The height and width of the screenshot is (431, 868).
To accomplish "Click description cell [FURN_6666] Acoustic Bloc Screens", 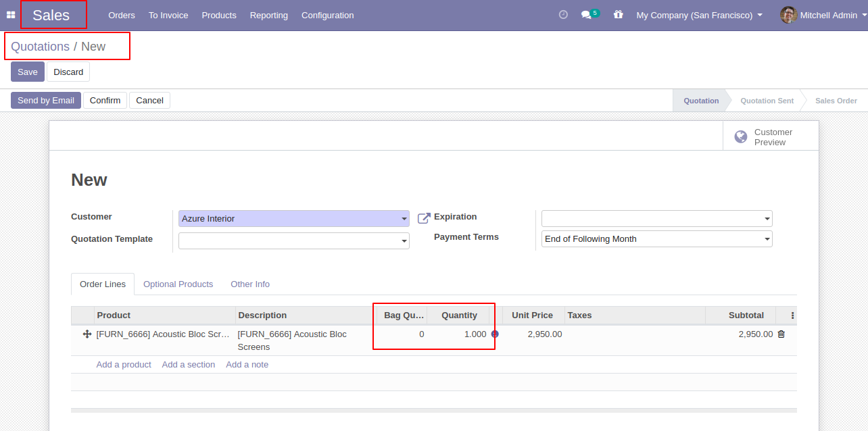I will point(292,340).
